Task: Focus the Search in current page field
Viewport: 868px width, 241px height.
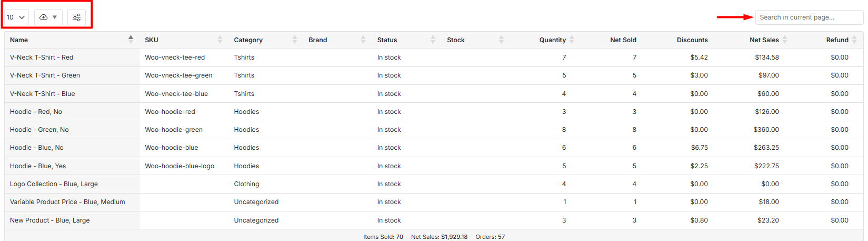Action: coord(809,17)
